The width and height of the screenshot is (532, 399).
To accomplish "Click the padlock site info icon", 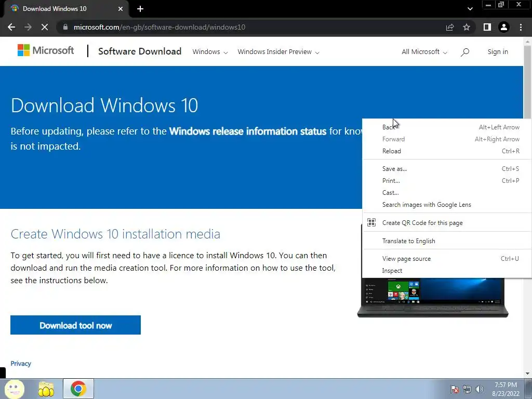I will (x=65, y=27).
